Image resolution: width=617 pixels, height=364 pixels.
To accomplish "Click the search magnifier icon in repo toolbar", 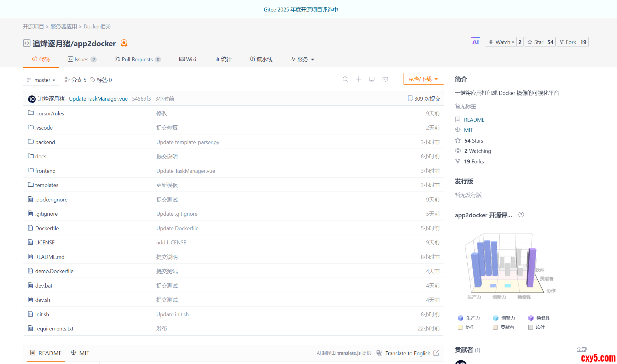I will point(345,79).
